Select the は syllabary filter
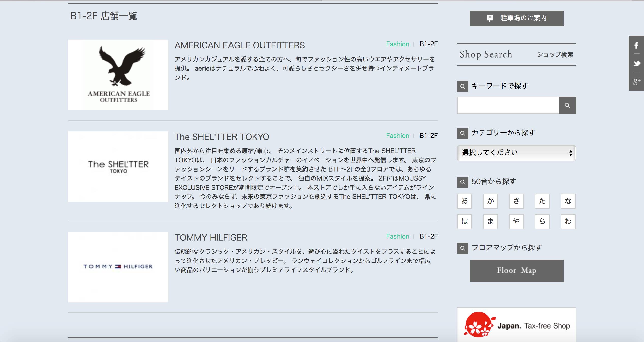Viewport: 644px width, 342px height. point(464,221)
